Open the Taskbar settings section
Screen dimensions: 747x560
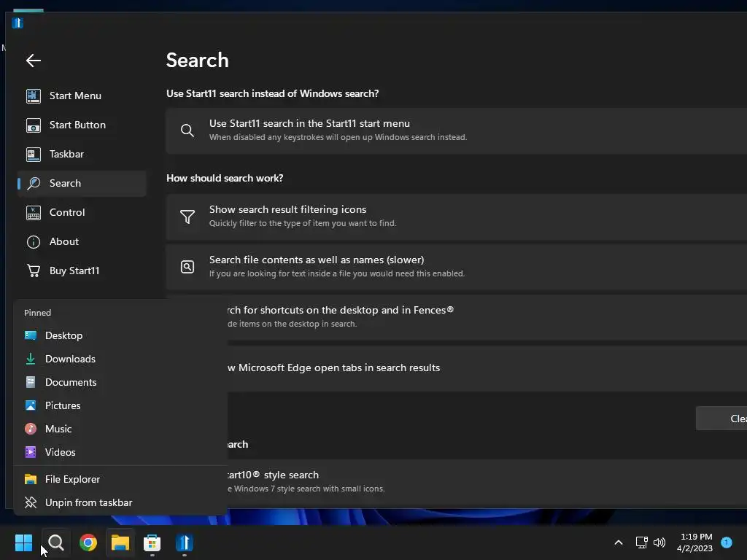tap(82, 154)
